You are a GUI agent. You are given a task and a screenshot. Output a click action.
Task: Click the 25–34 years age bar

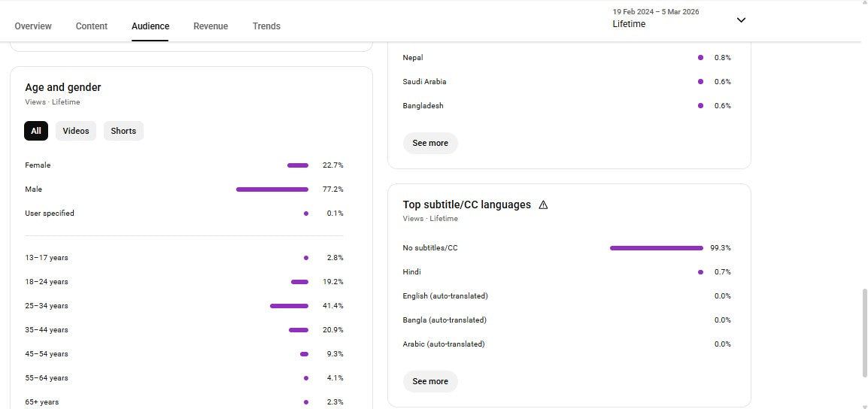click(x=289, y=306)
